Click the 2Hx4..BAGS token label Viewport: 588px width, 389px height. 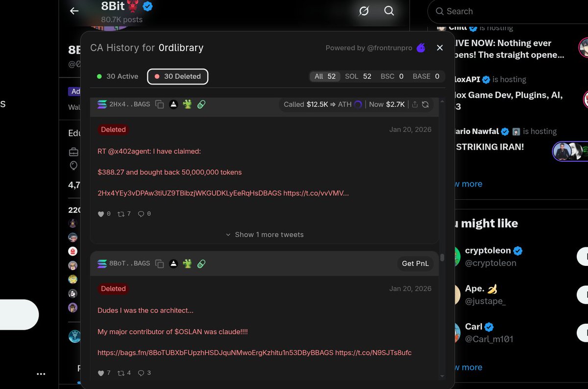point(129,104)
